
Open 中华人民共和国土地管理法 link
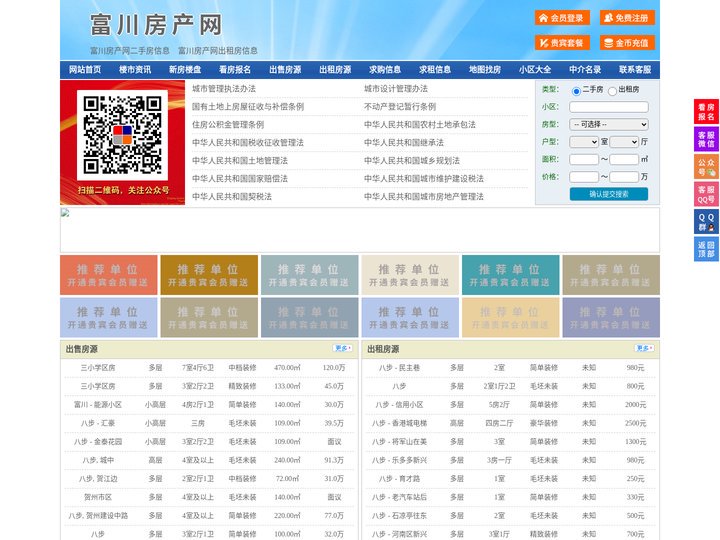[240, 160]
